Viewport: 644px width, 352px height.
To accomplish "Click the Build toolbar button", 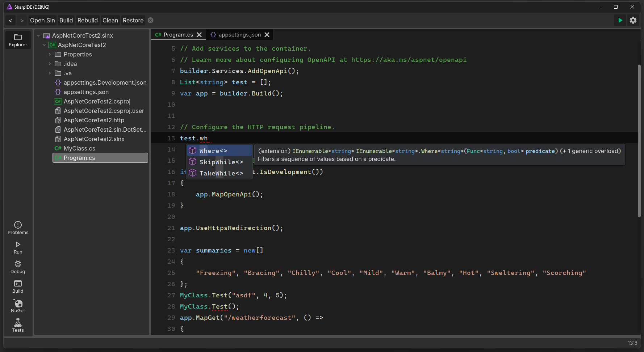I will point(66,21).
